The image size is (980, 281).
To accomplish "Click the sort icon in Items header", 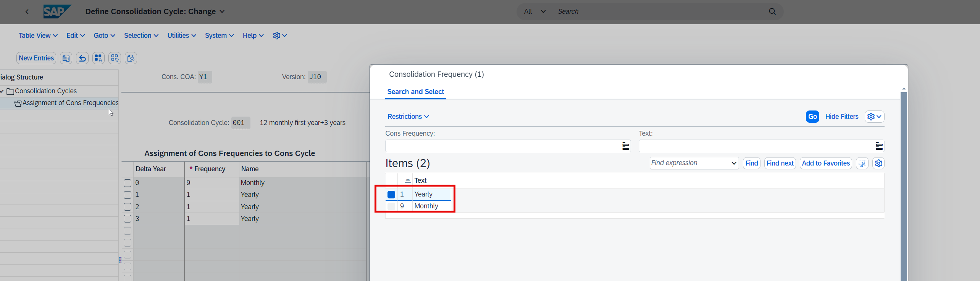I will click(x=408, y=180).
